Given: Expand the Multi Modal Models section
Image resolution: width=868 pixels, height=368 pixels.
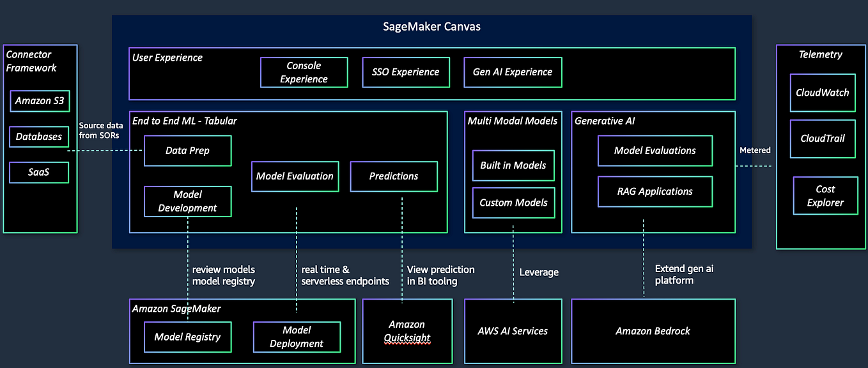Looking at the screenshot, I should (513, 120).
